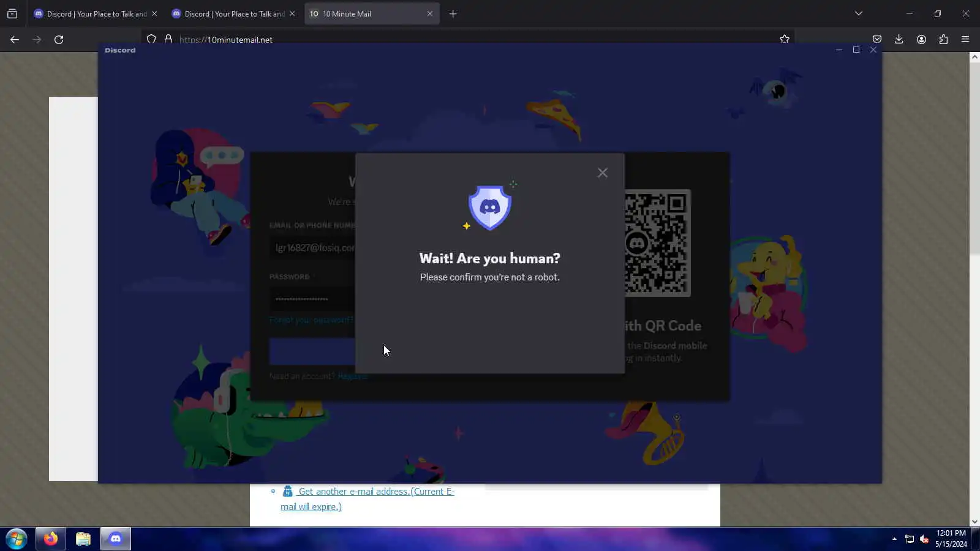The width and height of the screenshot is (980, 551).
Task: Open the Firefox application menu
Action: (x=965, y=39)
